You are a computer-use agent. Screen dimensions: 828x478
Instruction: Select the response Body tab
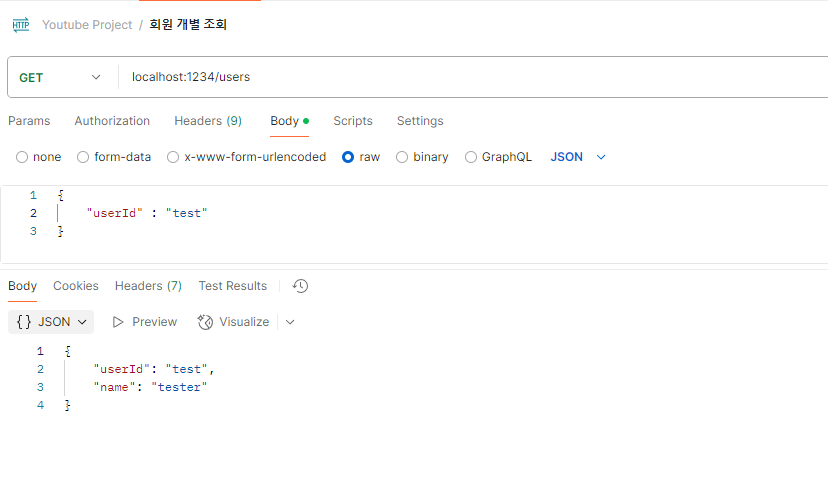(22, 286)
